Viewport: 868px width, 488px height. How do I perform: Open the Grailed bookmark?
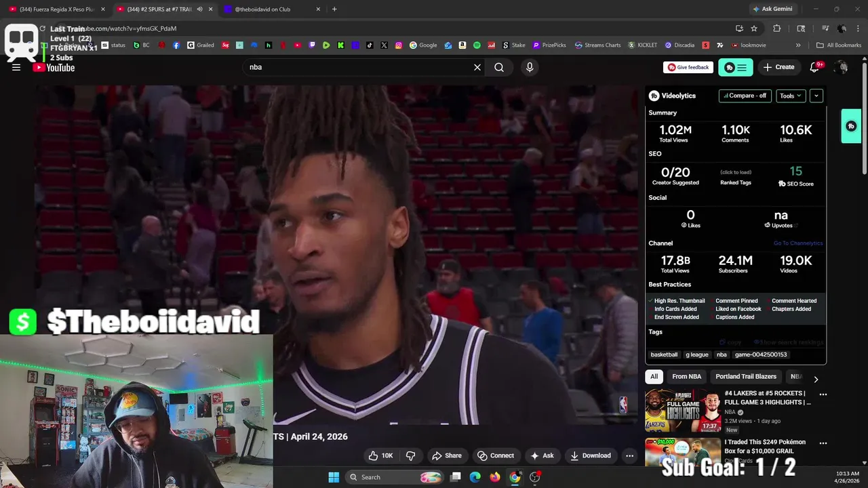click(x=201, y=45)
